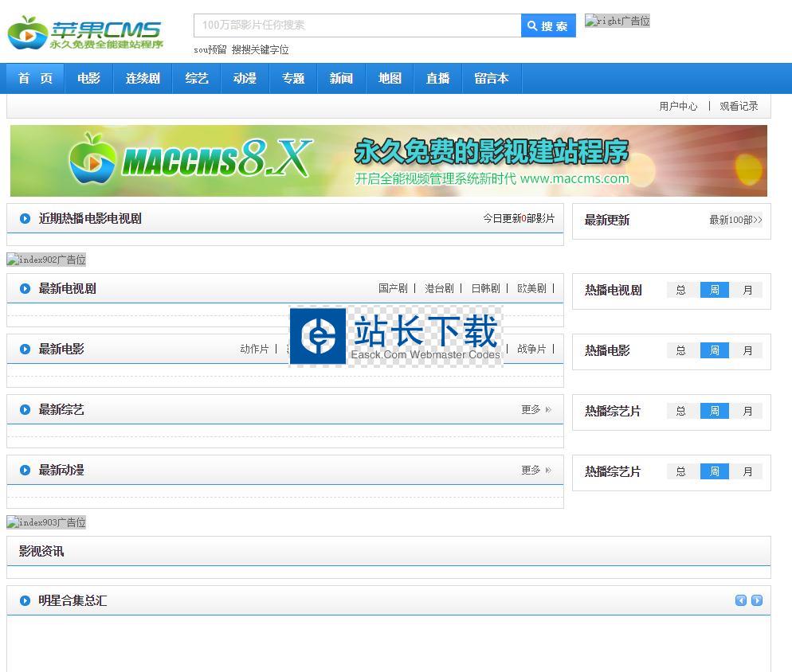Click the blue arrow icon beside 近期热播电影电视剧
Image resolution: width=792 pixels, height=672 pixels.
point(25,219)
